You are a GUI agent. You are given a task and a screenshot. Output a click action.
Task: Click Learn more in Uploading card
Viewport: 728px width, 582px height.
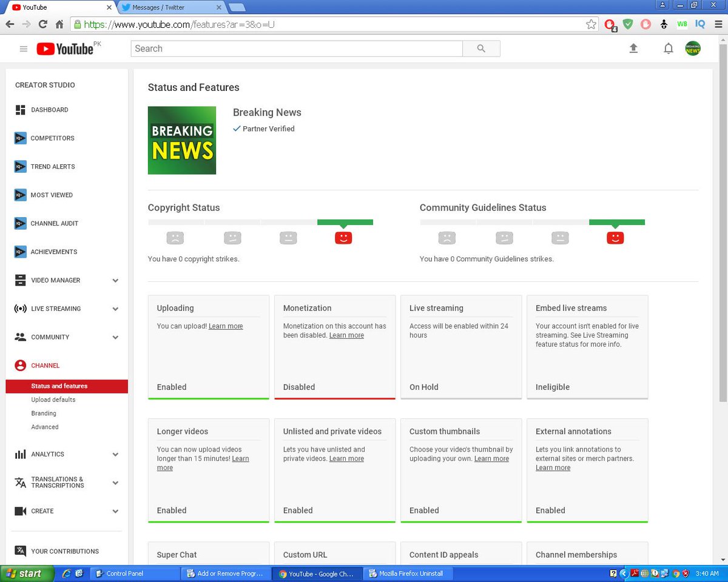pyautogui.click(x=226, y=326)
